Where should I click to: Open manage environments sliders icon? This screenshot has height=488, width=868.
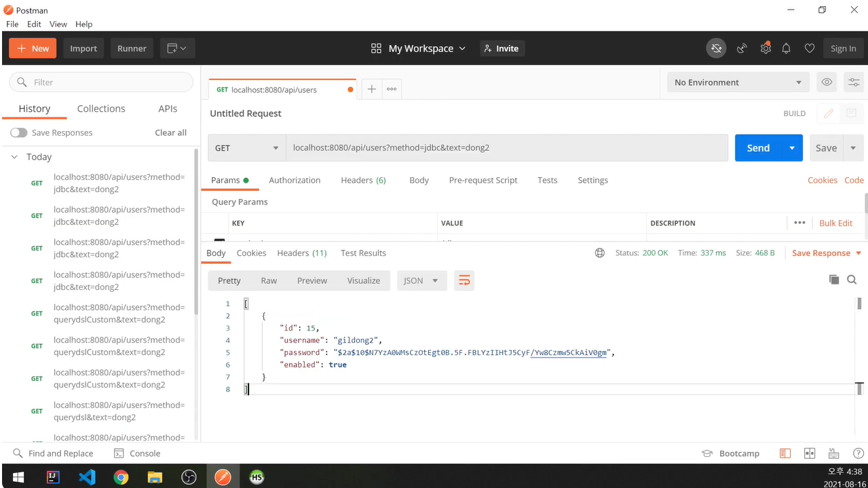[x=853, y=82]
